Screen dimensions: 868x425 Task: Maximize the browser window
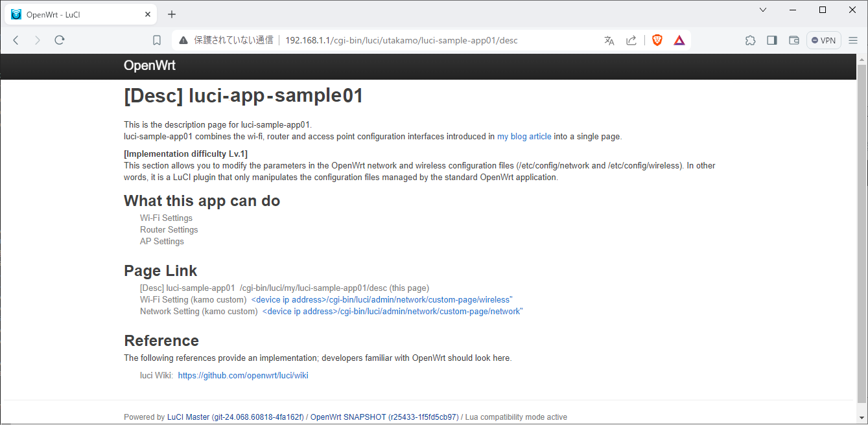pos(823,10)
